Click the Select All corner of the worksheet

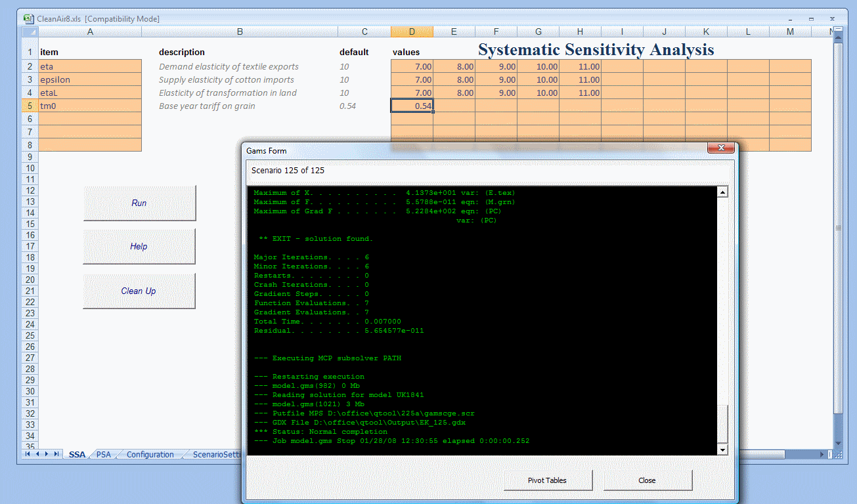coord(30,32)
